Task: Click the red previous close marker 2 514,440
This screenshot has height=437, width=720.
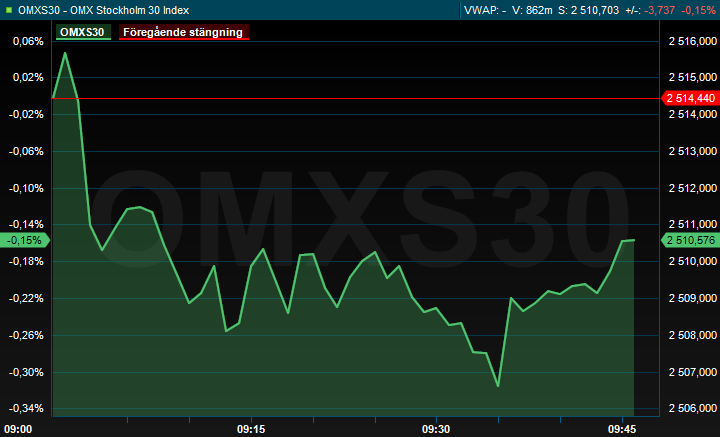Action: pyautogui.click(x=690, y=98)
